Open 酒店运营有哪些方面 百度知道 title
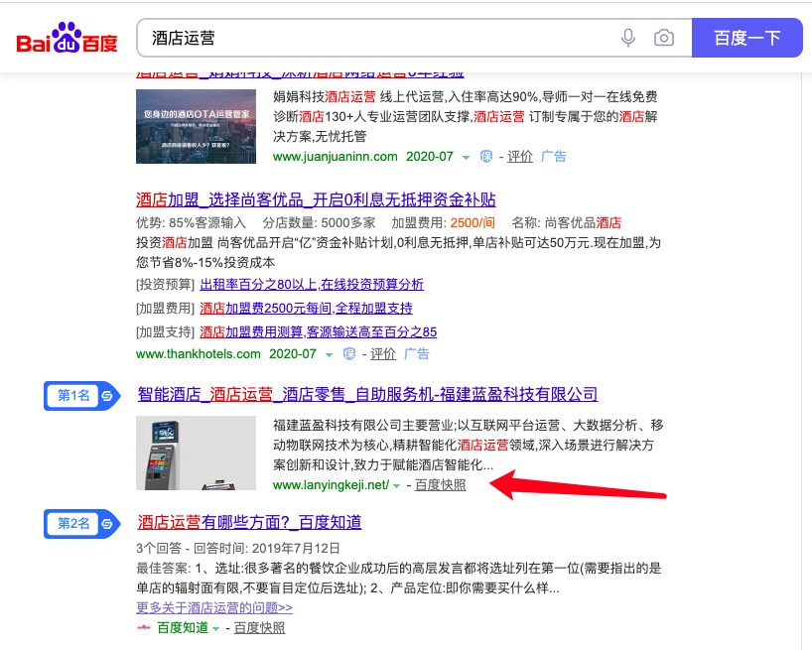The image size is (812, 650). click(249, 522)
